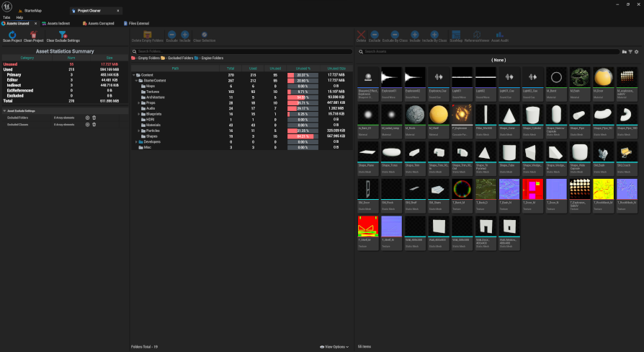The image size is (644, 352).
Task: Click the Delete Empty Folders icon
Action: (147, 34)
